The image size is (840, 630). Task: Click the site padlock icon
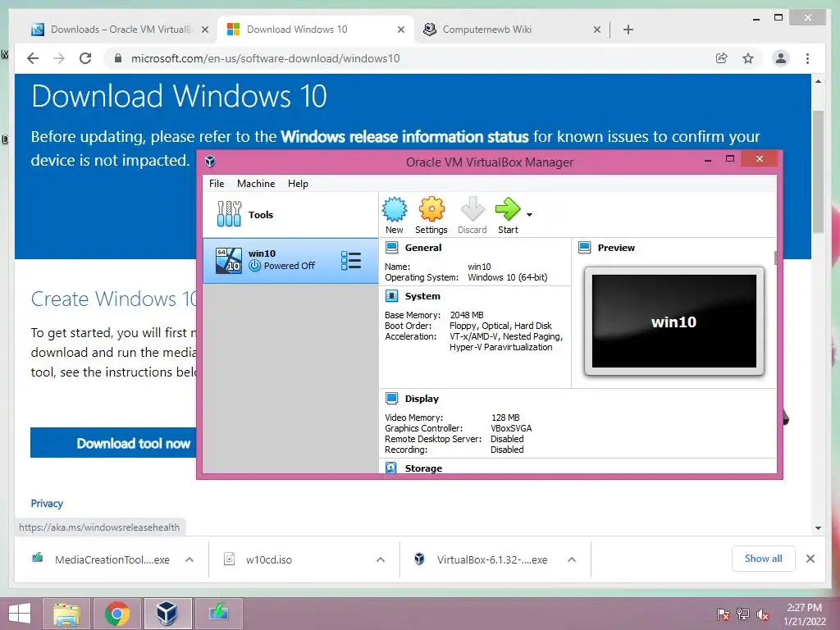coord(118,58)
